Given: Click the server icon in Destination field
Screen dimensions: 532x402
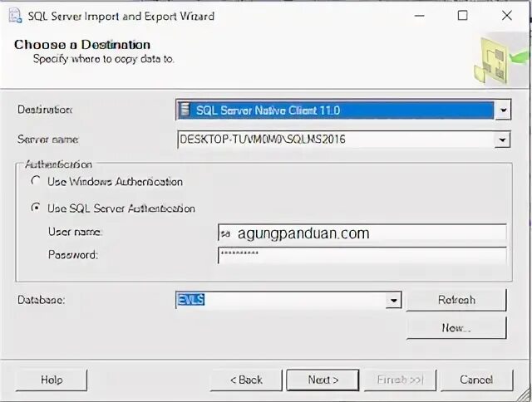Looking at the screenshot, I should click(x=185, y=110).
